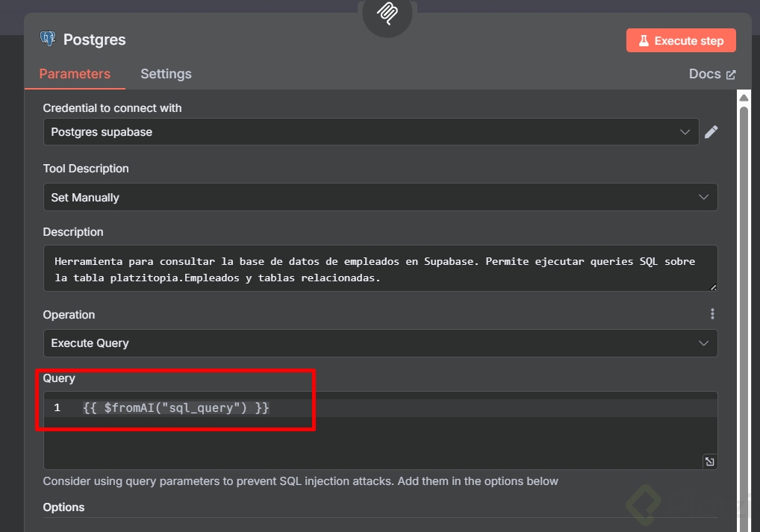Click the 'Operation' field label
The height and width of the screenshot is (532, 760).
[x=69, y=315]
